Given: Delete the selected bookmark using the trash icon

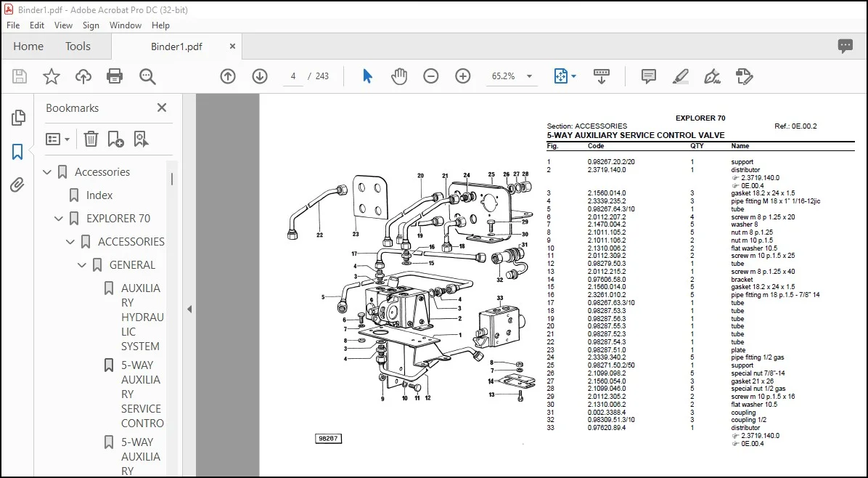Looking at the screenshot, I should pos(91,139).
